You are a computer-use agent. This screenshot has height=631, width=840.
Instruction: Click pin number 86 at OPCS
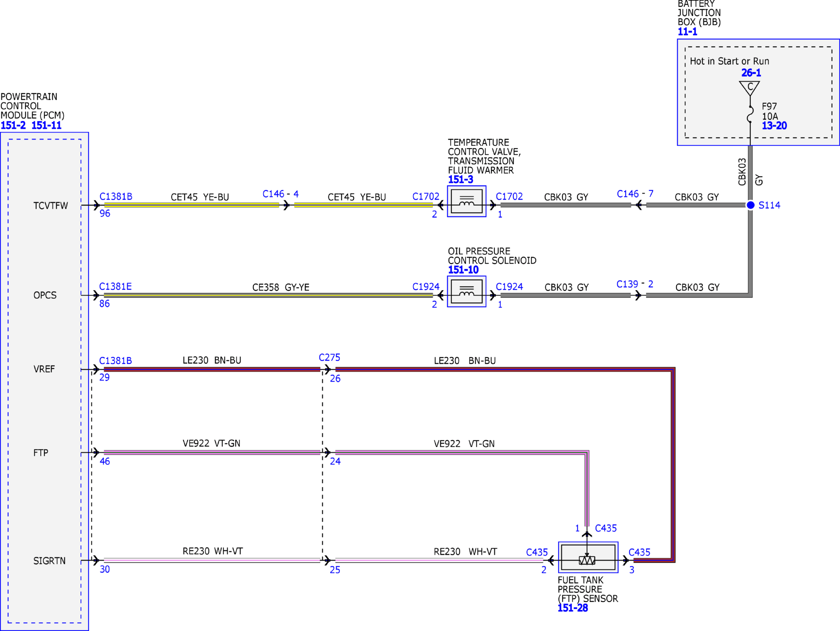[x=105, y=304]
